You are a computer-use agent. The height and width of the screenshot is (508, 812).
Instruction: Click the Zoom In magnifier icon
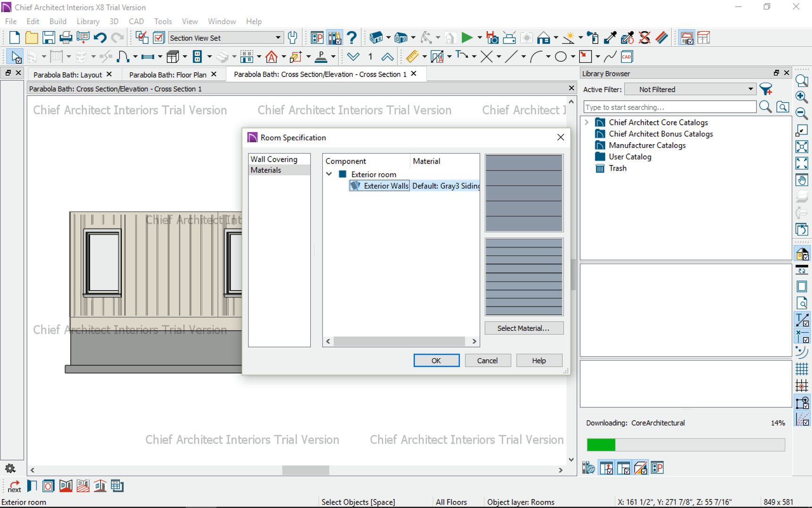[x=802, y=97]
